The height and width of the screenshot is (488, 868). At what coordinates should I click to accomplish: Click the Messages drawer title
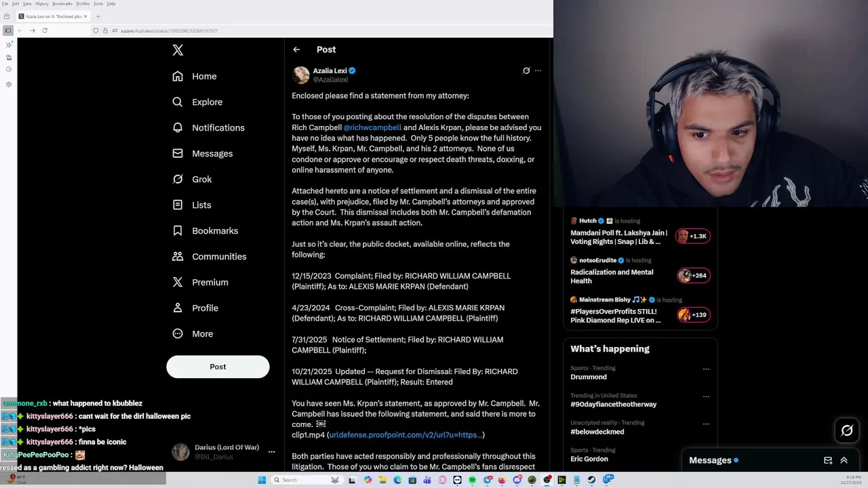click(x=710, y=460)
